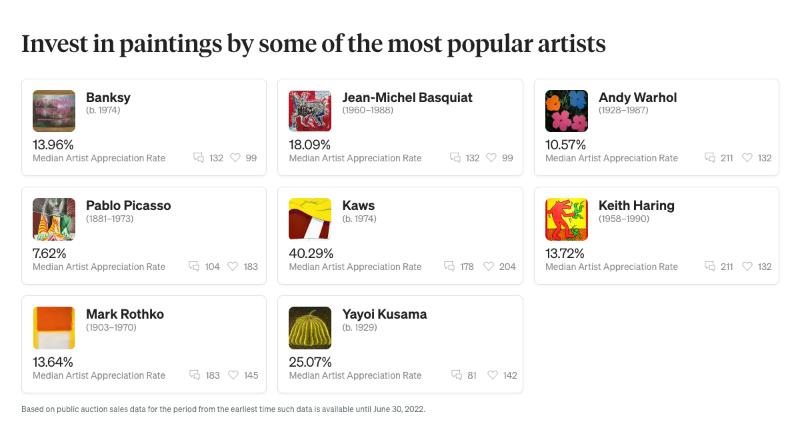The width and height of the screenshot is (803, 437).
Task: Click the Andy Warhol flowers thumbnail
Action: coord(566,111)
